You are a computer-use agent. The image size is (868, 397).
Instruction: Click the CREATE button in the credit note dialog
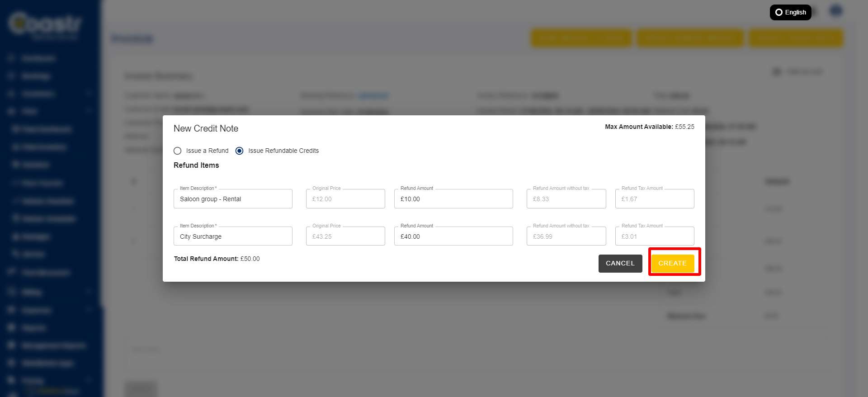673,263
